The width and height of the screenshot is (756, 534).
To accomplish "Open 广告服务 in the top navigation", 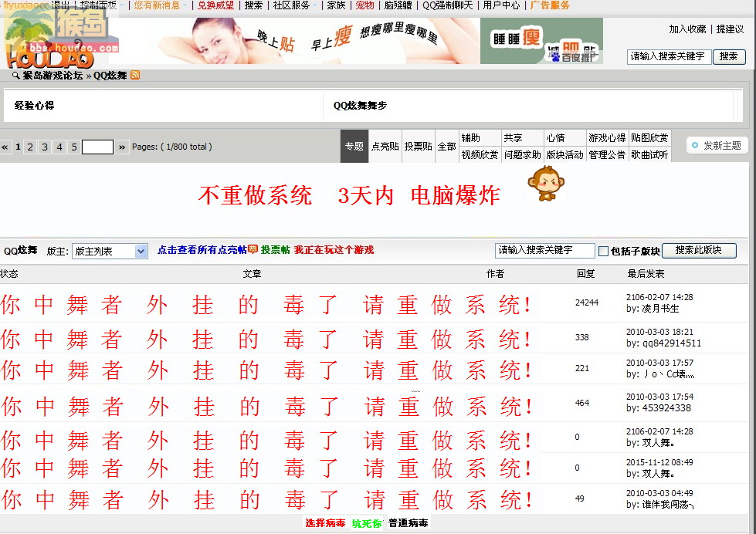I will (550, 5).
